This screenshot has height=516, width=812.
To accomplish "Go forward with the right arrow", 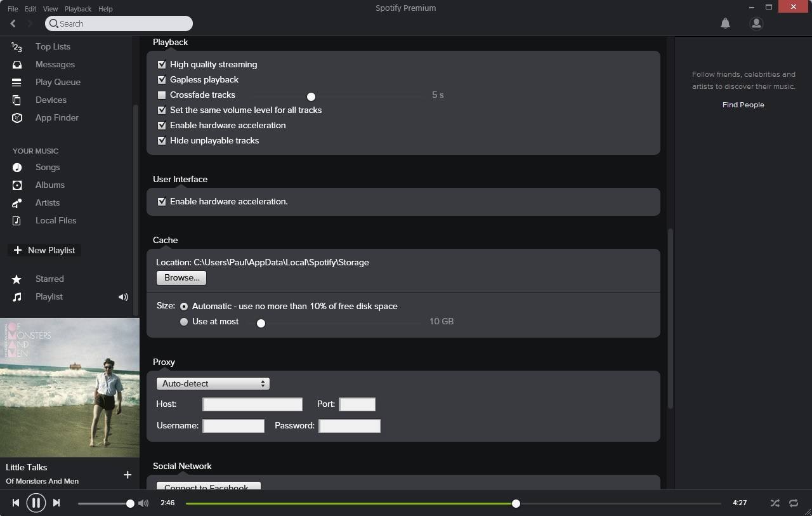I will [29, 23].
